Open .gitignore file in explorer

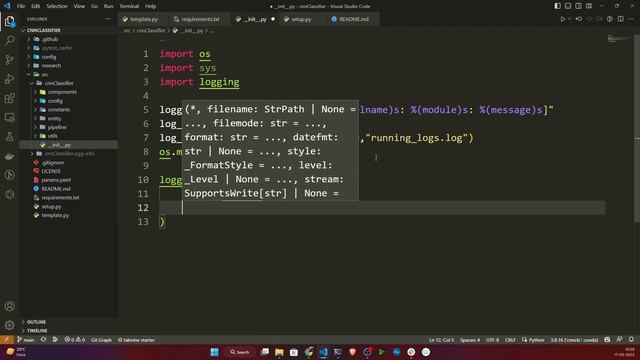[x=53, y=162]
